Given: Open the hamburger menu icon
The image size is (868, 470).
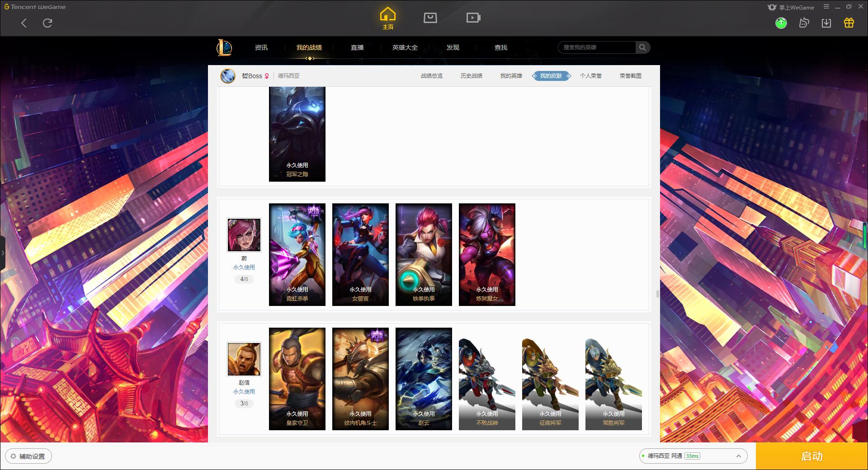Looking at the screenshot, I should point(826,7).
